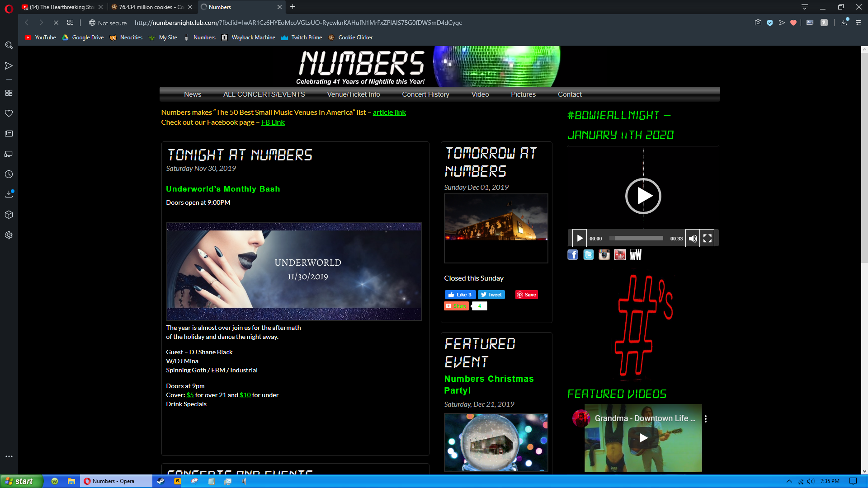Mute the video player volume
868x488 pixels.
[692, 239]
